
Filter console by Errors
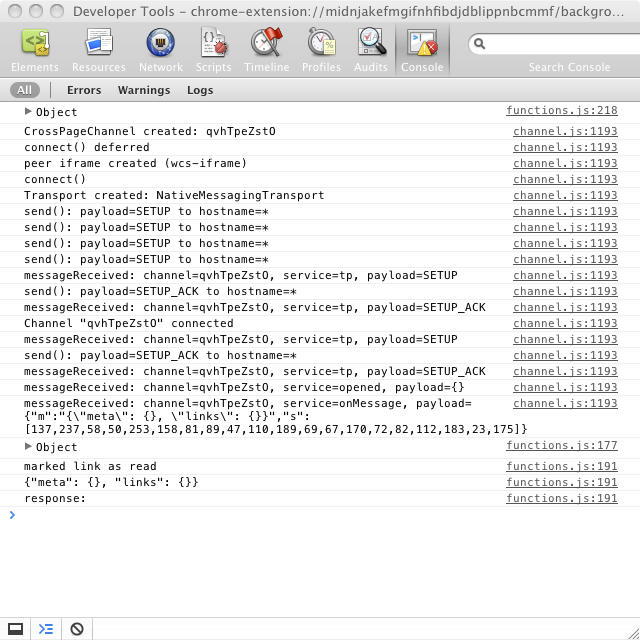coord(84,90)
